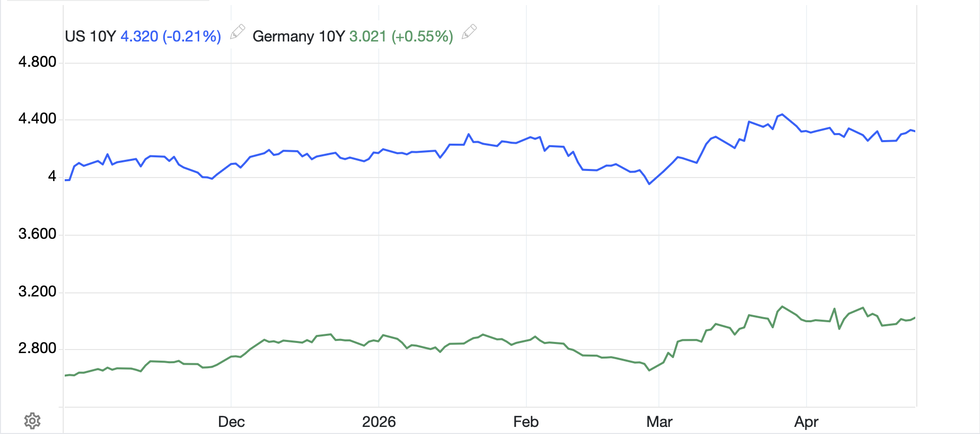
Task: Click the 4.800 y-axis label
Action: pos(37,62)
